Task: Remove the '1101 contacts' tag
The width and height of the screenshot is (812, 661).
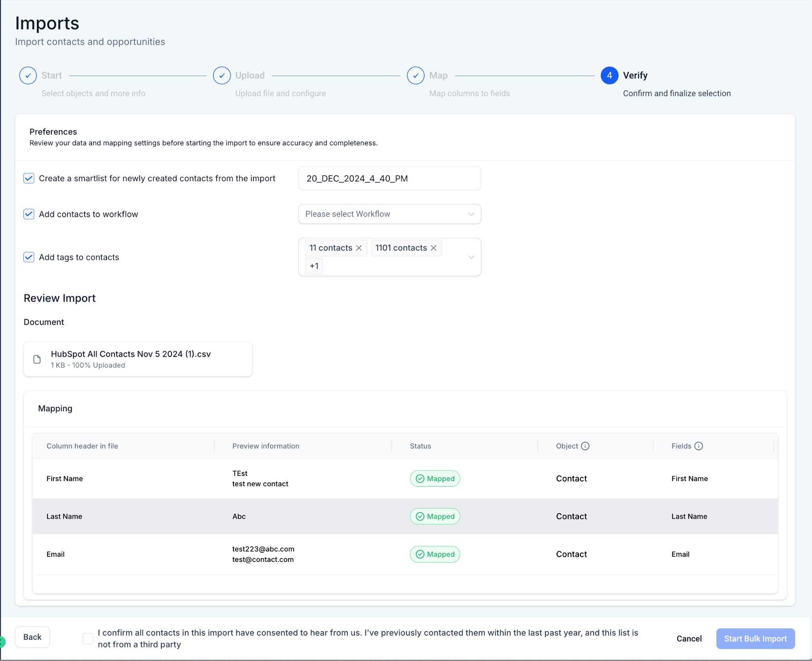Action: [x=434, y=248]
